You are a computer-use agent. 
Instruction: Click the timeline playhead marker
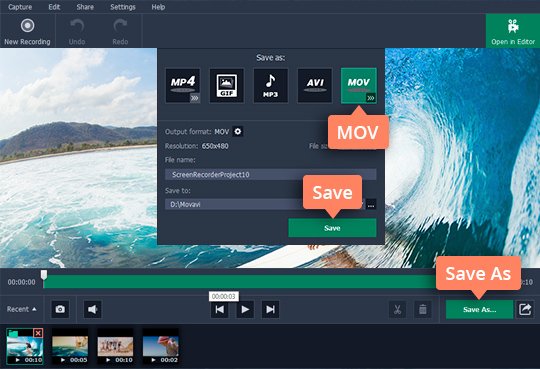tap(44, 275)
